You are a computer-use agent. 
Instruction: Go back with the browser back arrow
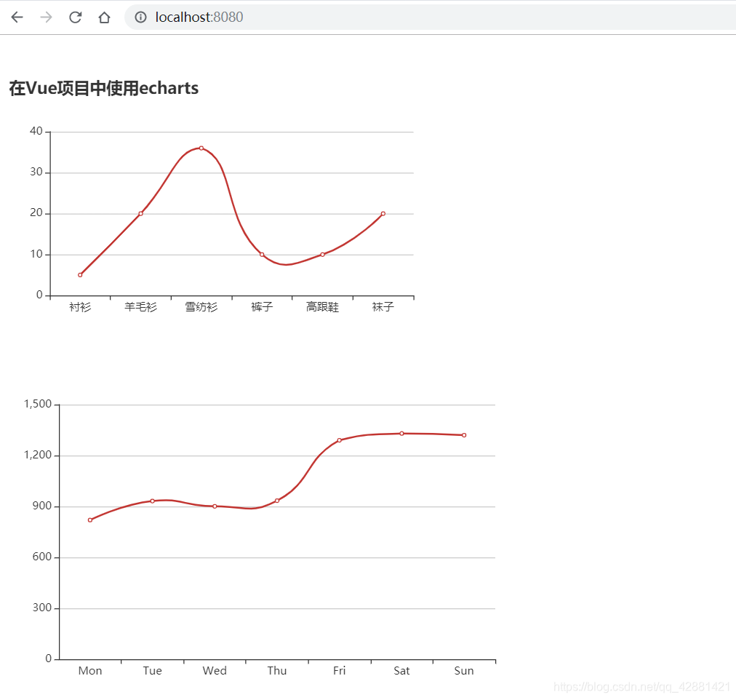point(17,17)
